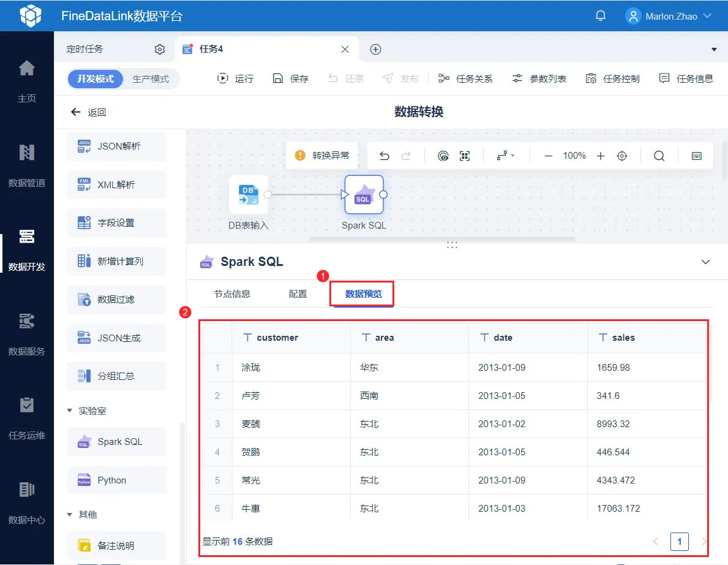Add the 字段设置 operator
Viewport: 728px width, 565px height.
[116, 223]
